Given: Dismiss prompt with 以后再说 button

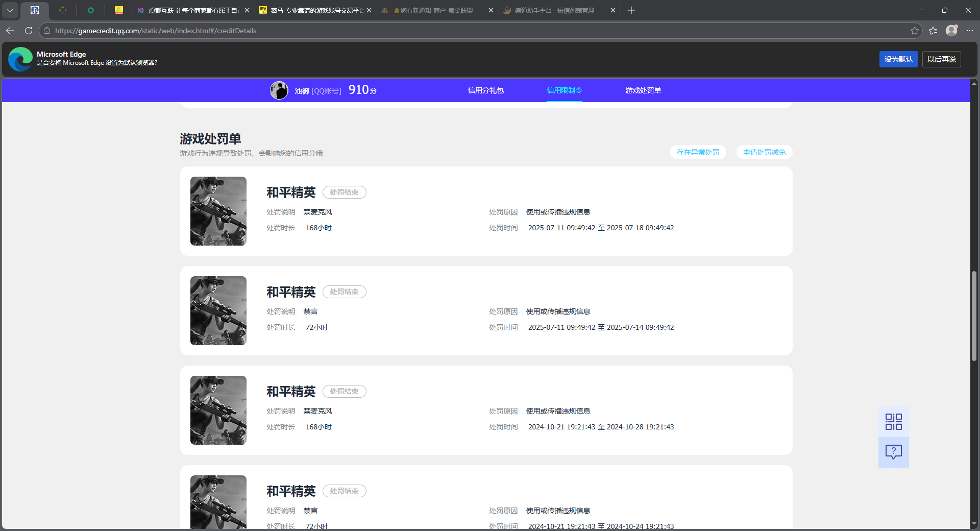Looking at the screenshot, I should (941, 59).
